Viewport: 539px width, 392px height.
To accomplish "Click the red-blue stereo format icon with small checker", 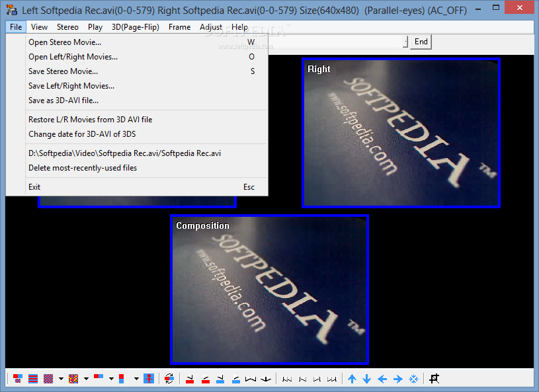I will 18,379.
